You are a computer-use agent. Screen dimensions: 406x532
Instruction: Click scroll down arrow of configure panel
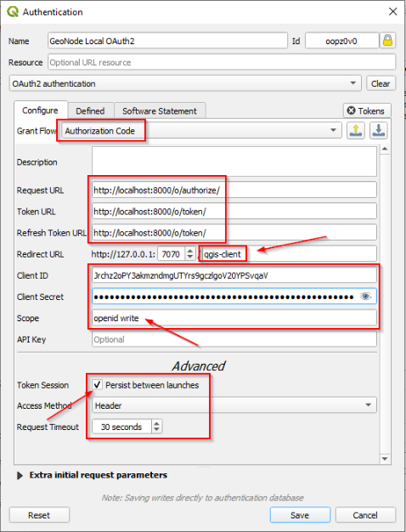point(385,459)
